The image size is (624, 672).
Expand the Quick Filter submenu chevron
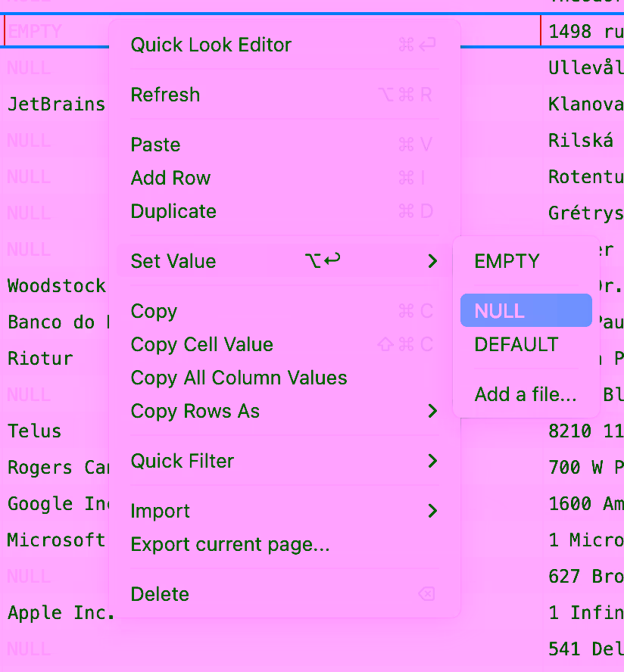(x=432, y=461)
